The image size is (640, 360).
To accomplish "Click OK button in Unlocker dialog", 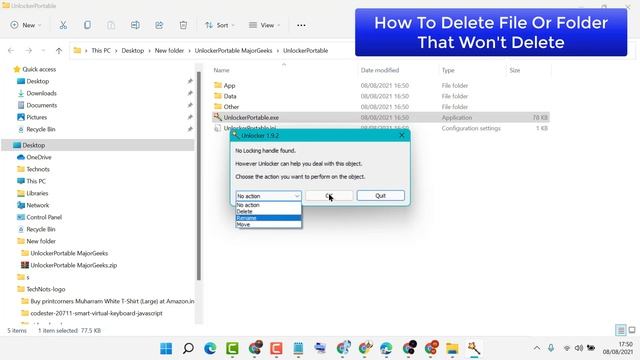I will [x=329, y=196].
